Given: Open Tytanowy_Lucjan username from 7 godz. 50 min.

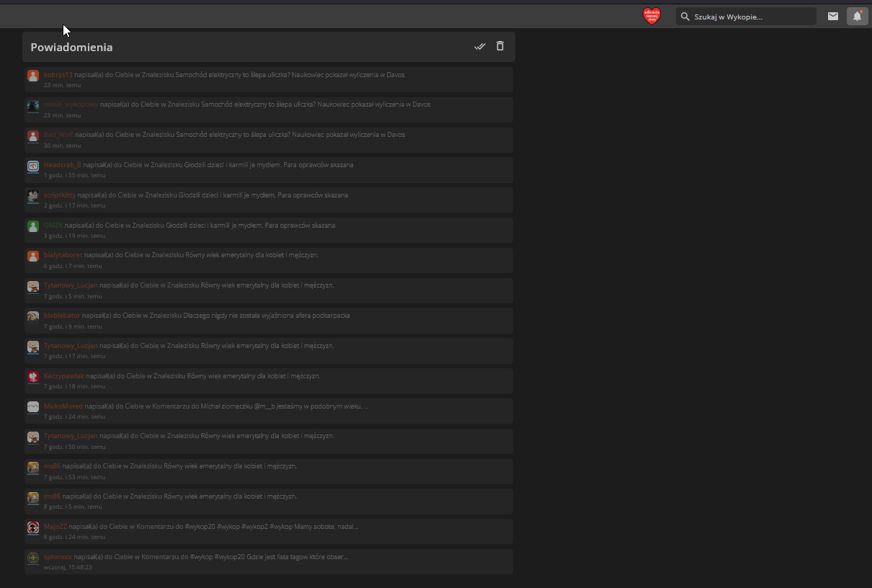Looking at the screenshot, I should (71, 436).
